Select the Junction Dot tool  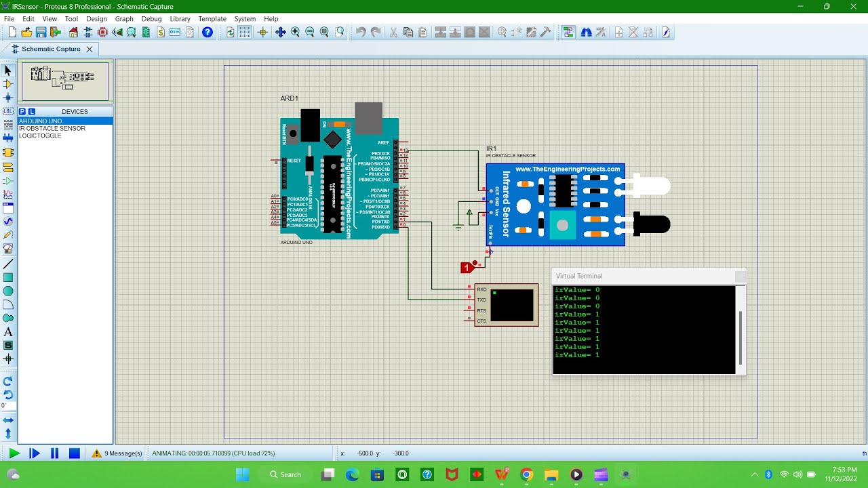point(8,98)
